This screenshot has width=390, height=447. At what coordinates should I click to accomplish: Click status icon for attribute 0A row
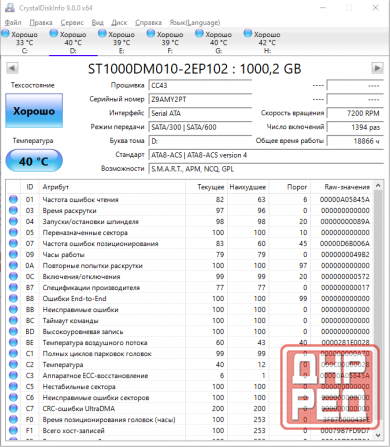coord(13,265)
